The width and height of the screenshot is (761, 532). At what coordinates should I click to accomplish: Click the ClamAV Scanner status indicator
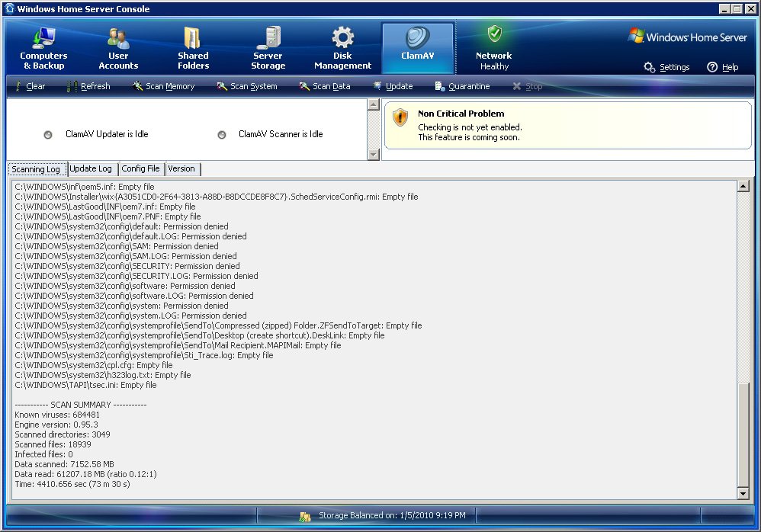222,135
